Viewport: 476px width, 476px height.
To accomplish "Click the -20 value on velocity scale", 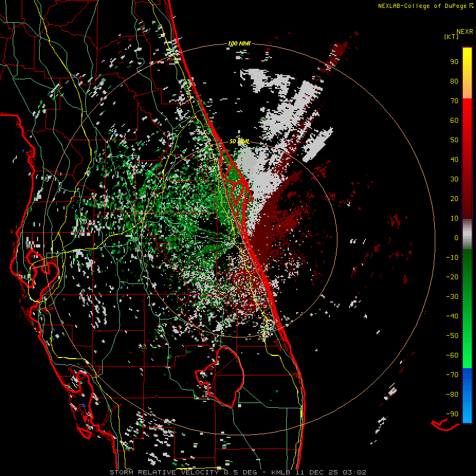I will [452, 277].
